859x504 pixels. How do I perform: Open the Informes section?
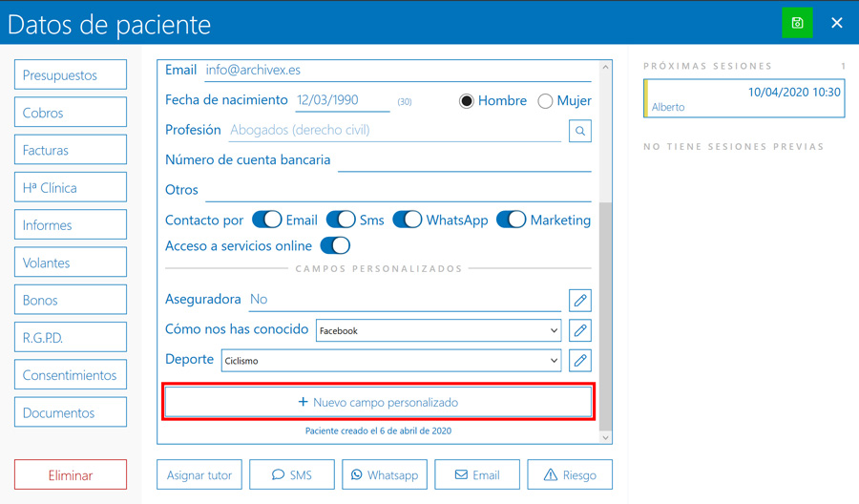tap(71, 224)
